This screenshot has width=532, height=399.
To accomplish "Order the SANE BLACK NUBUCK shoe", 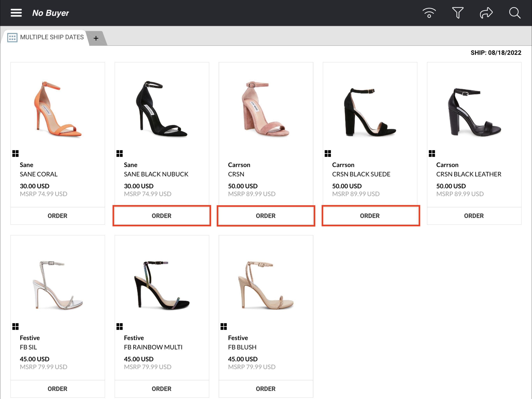I will click(x=162, y=216).
